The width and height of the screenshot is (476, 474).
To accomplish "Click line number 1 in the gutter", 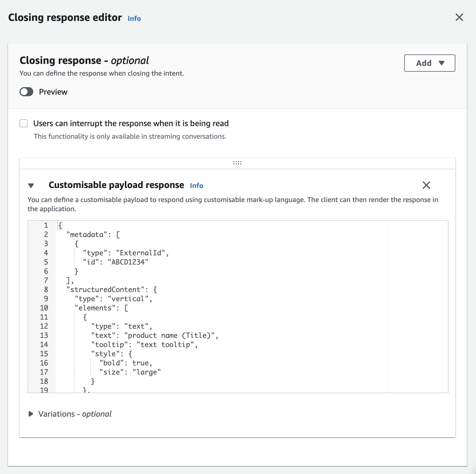I will tap(46, 225).
